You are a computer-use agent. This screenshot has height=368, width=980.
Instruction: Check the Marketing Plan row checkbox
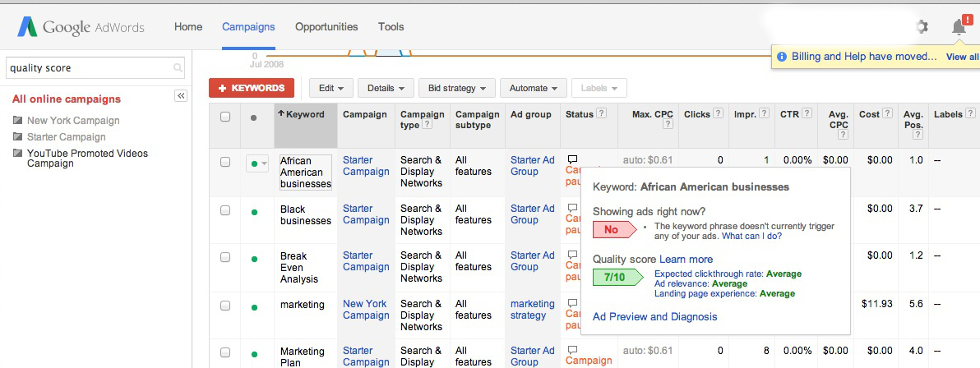pyautogui.click(x=225, y=352)
